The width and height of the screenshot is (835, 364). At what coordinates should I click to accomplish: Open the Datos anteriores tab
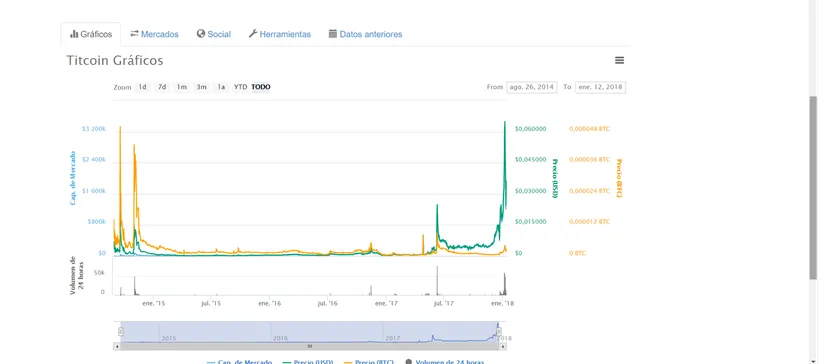tap(365, 34)
